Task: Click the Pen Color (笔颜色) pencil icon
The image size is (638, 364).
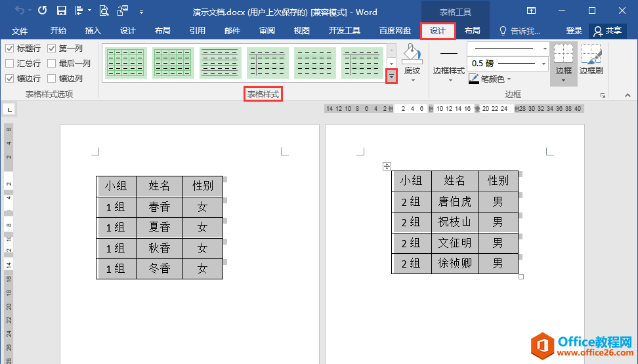Action: point(474,79)
